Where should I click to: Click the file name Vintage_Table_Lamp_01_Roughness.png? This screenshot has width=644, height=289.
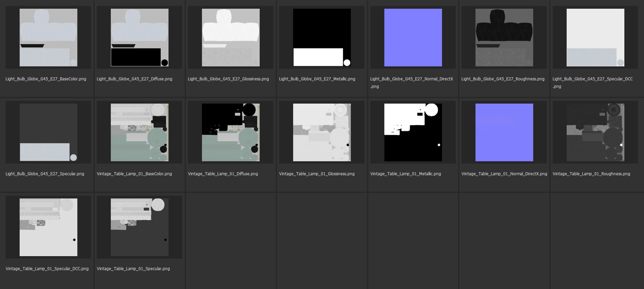591,174
